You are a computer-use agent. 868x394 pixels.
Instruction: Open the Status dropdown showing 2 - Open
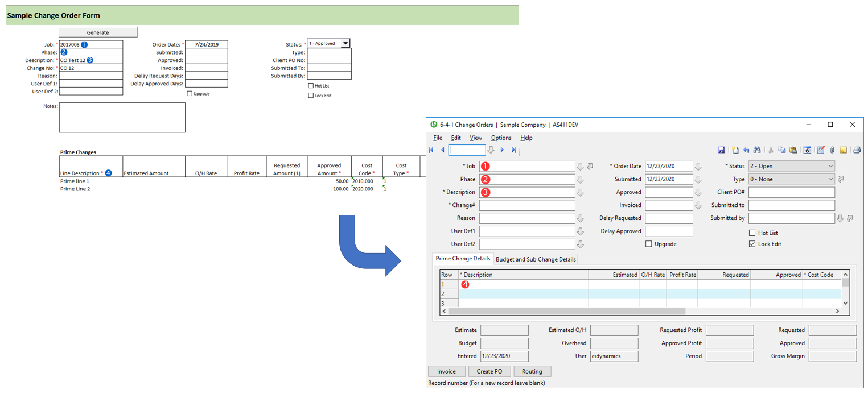pyautogui.click(x=791, y=166)
